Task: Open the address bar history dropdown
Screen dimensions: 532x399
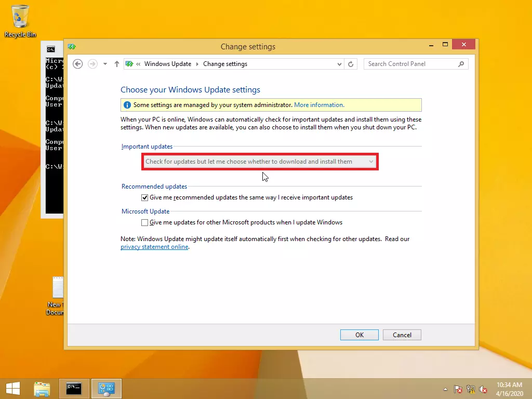Action: click(x=339, y=64)
